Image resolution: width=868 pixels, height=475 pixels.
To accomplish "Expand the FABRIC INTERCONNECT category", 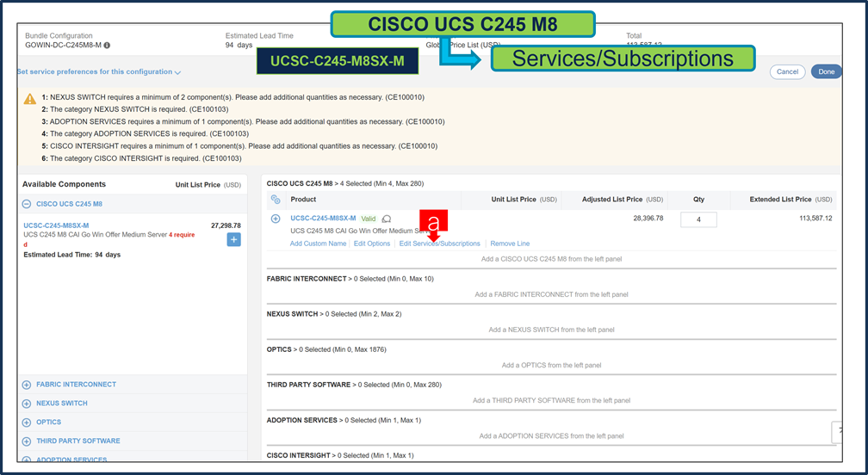I will 27,385.
